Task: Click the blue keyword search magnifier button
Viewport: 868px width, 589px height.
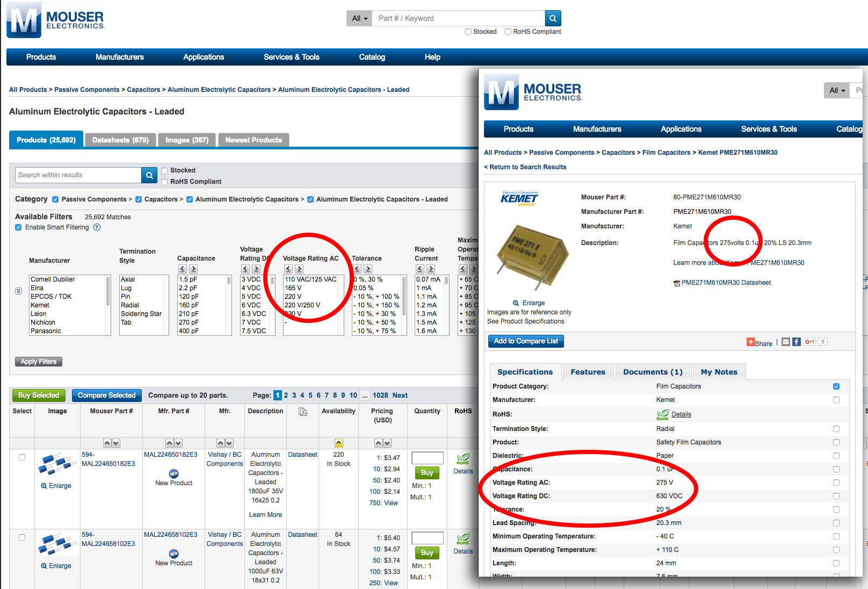Action: [553, 18]
